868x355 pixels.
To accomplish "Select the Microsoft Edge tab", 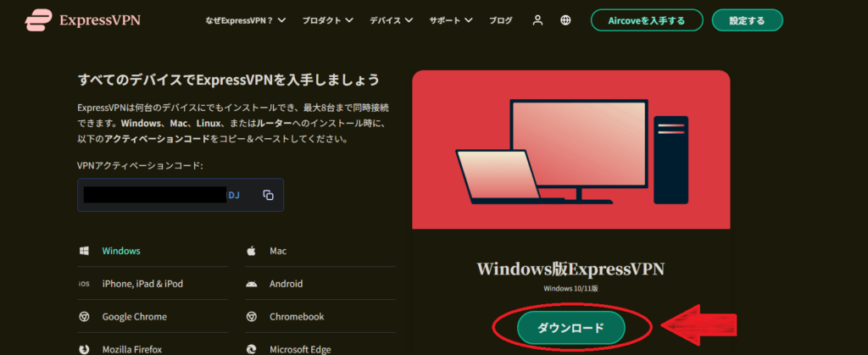I will click(x=320, y=348).
